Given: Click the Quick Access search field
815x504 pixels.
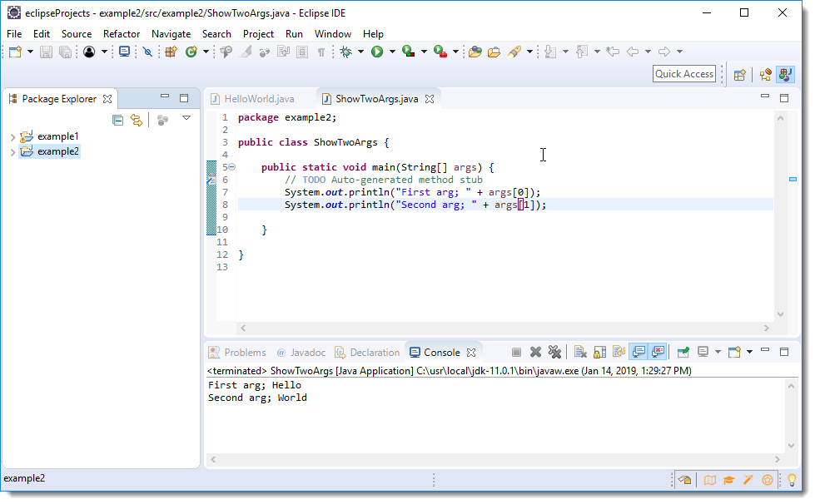Looking at the screenshot, I should [x=684, y=74].
